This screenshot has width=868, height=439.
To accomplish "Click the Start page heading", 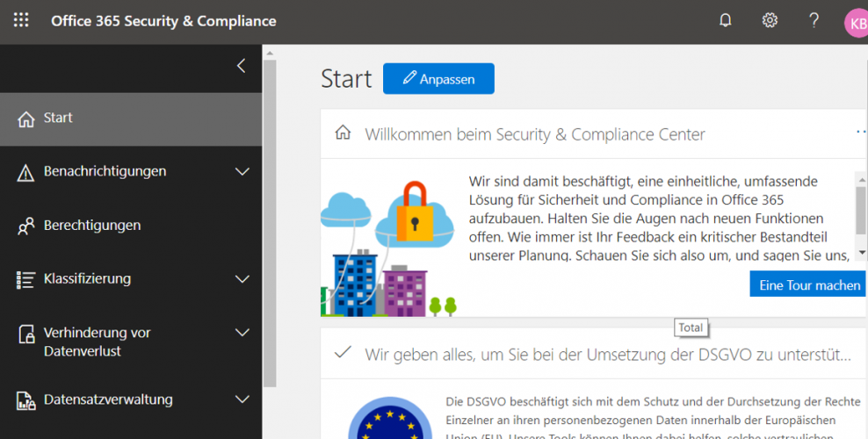I will tap(346, 78).
